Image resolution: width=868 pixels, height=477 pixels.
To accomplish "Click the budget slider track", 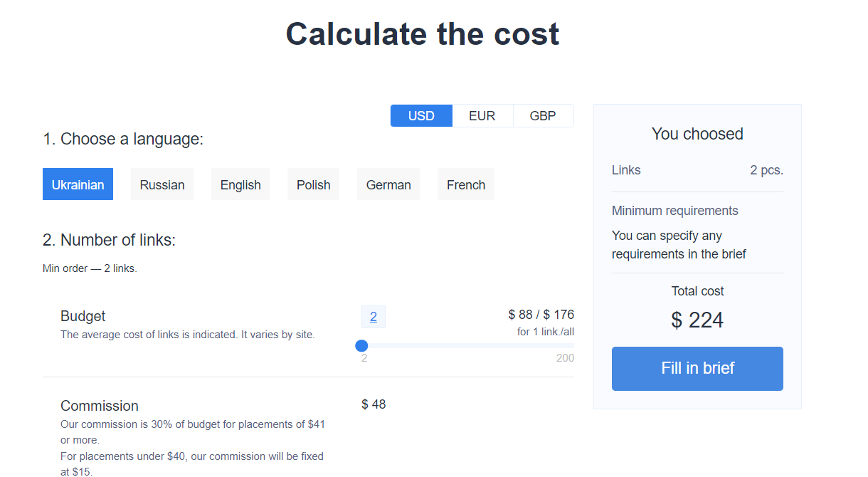I will pos(470,346).
